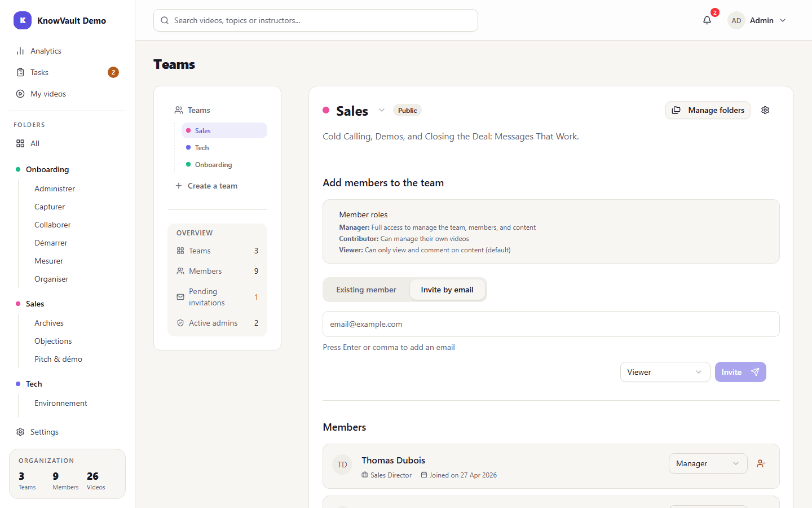The image size is (812, 508).
Task: Click the email address input field
Action: coord(551,324)
